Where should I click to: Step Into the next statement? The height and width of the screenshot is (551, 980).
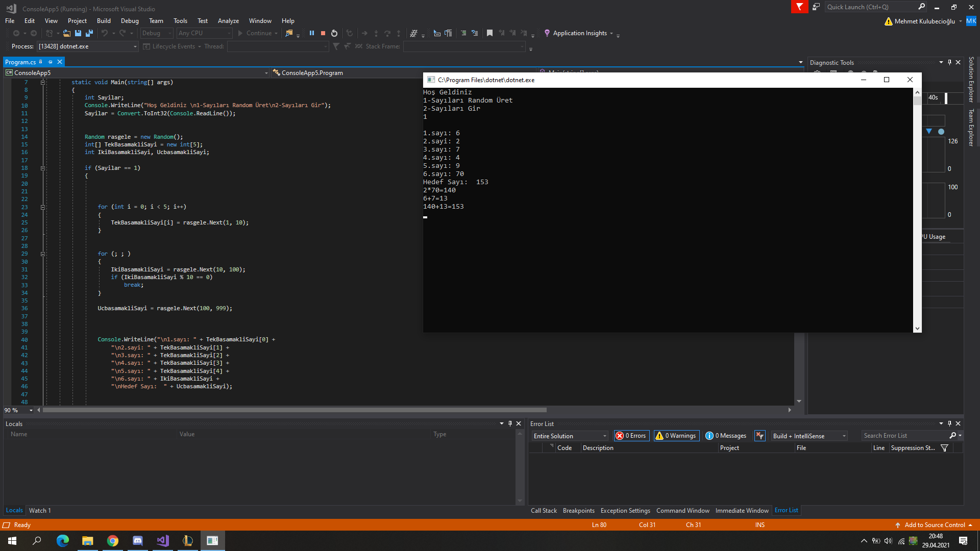pyautogui.click(x=376, y=33)
